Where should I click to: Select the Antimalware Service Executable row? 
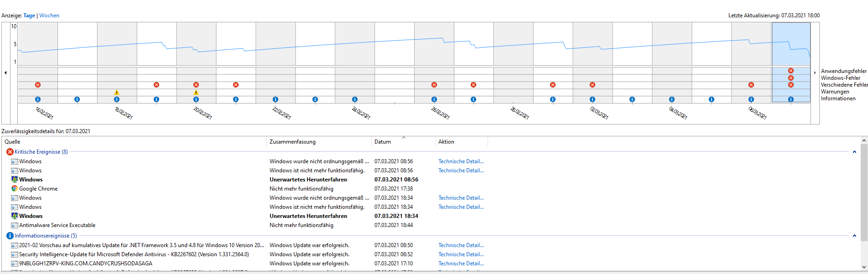(x=57, y=225)
